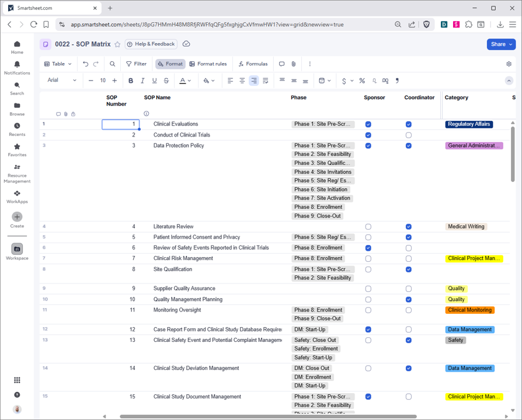Star the sheet as a favorite
The image size is (522, 420).
[117, 44]
